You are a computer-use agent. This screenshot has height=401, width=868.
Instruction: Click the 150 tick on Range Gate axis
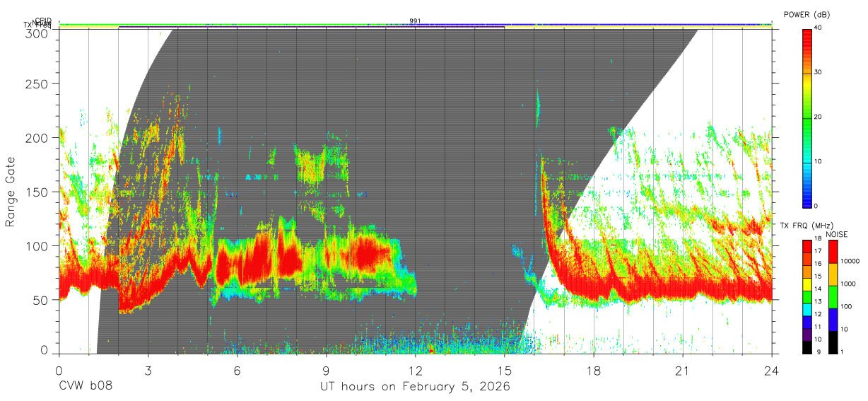pos(37,192)
